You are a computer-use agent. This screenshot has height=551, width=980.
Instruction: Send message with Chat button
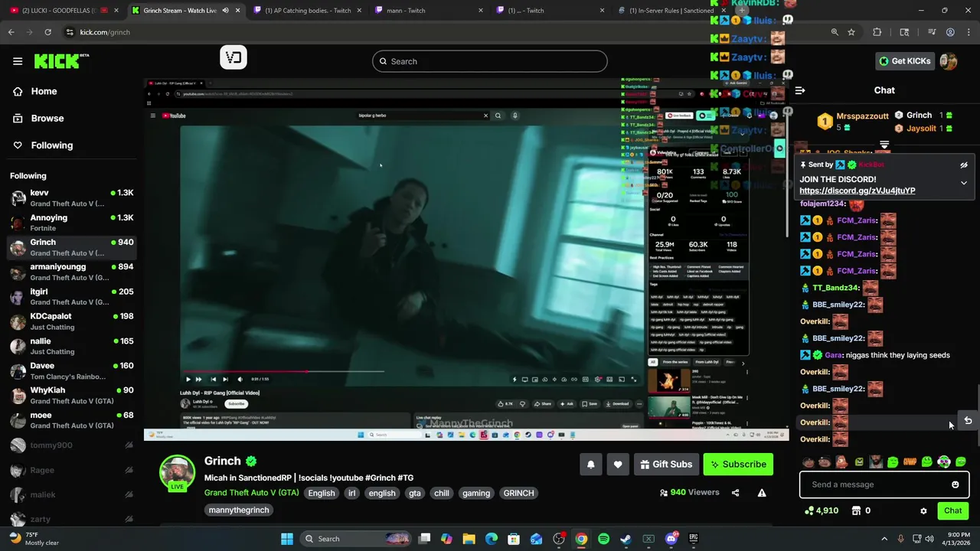(952, 510)
